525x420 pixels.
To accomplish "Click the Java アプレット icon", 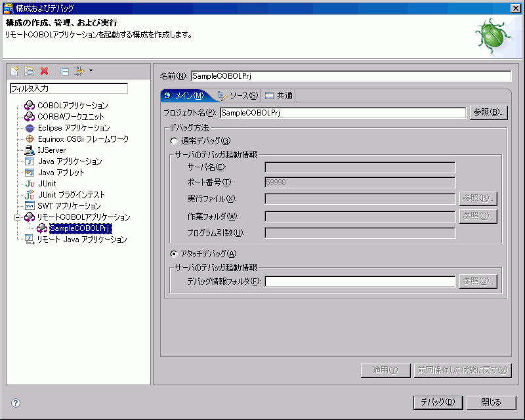I will pyautogui.click(x=30, y=173).
